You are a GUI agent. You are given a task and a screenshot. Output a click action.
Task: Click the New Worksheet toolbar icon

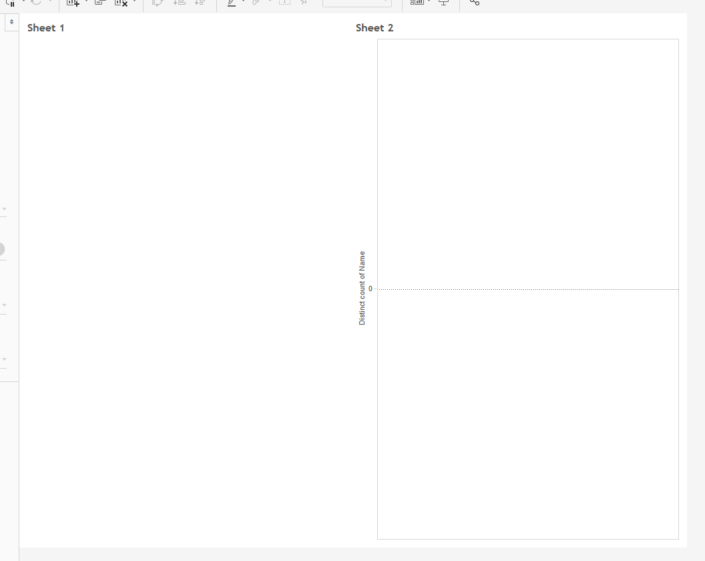[73, 2]
